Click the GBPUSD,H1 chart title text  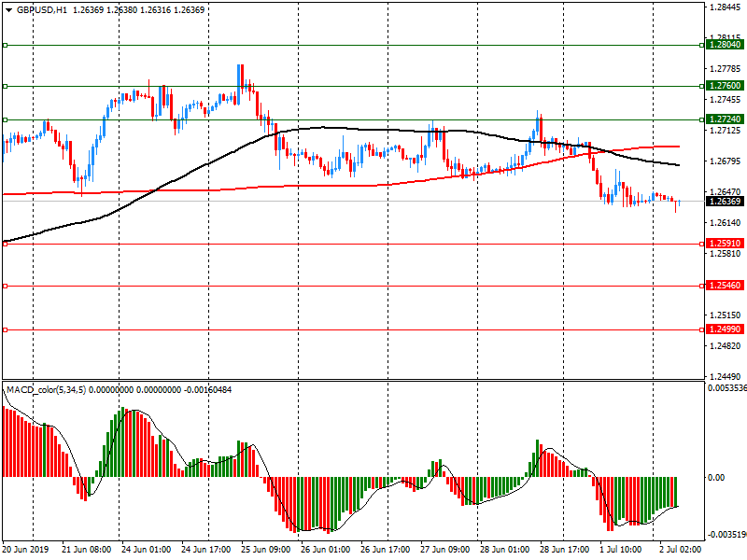pos(42,10)
